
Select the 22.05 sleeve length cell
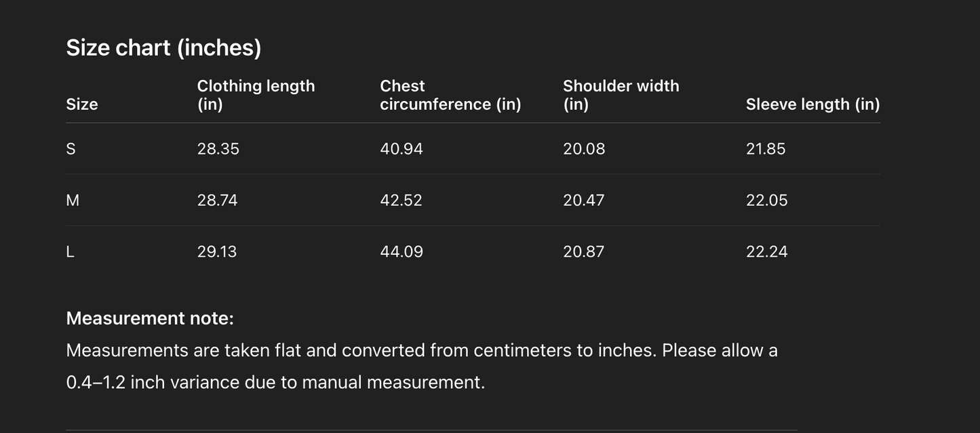(x=766, y=201)
